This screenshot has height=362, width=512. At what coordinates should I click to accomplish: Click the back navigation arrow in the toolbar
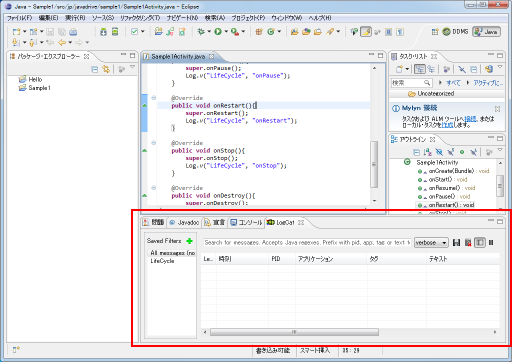click(x=62, y=43)
